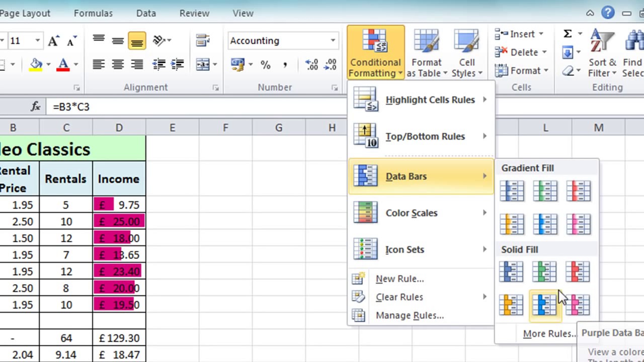644x362 pixels.
Task: Click the AutoSum sigma icon
Action: (568, 34)
